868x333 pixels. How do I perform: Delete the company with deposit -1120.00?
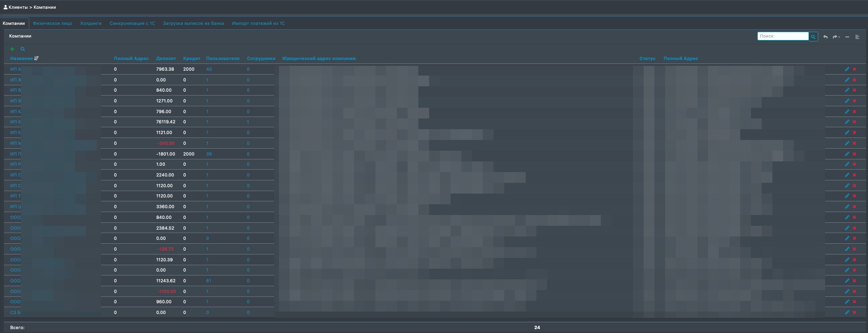pos(854,292)
